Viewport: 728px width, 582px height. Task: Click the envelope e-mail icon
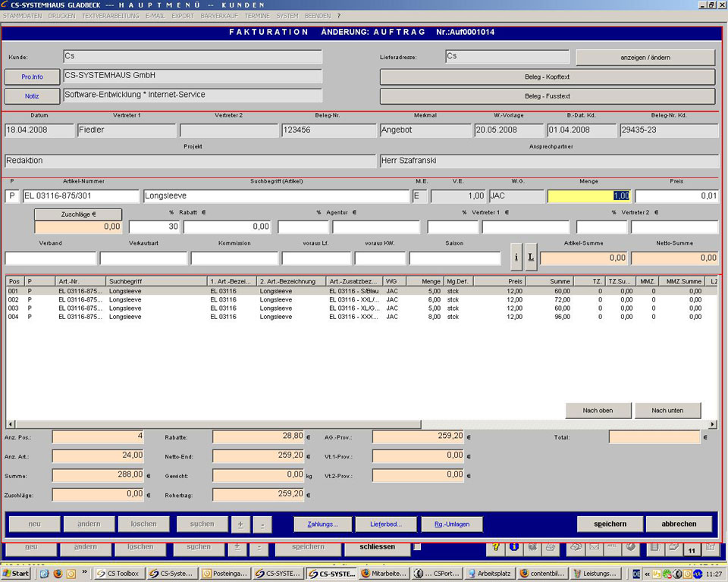click(x=595, y=547)
